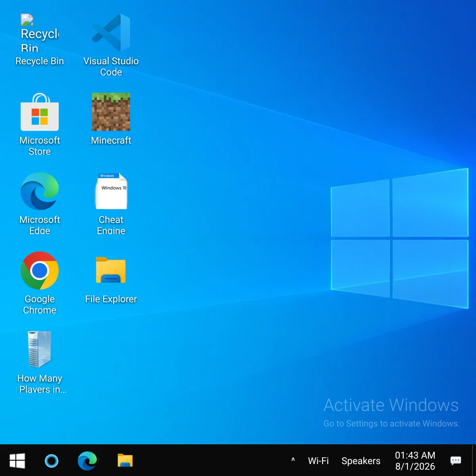476x476 pixels.
Task: Open the Windows Start menu
Action: pos(17,461)
